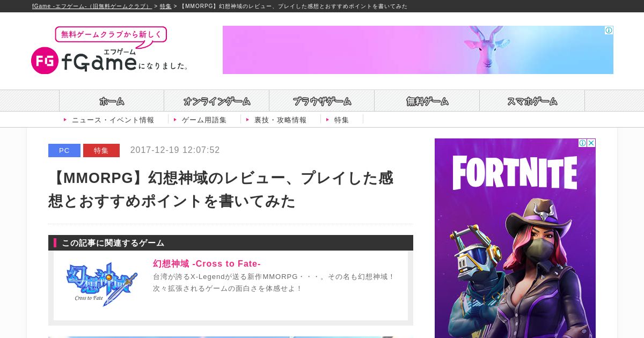The image size is (644, 338).
Task: Open the スマホゲーム navigation tab
Action: pos(532,101)
